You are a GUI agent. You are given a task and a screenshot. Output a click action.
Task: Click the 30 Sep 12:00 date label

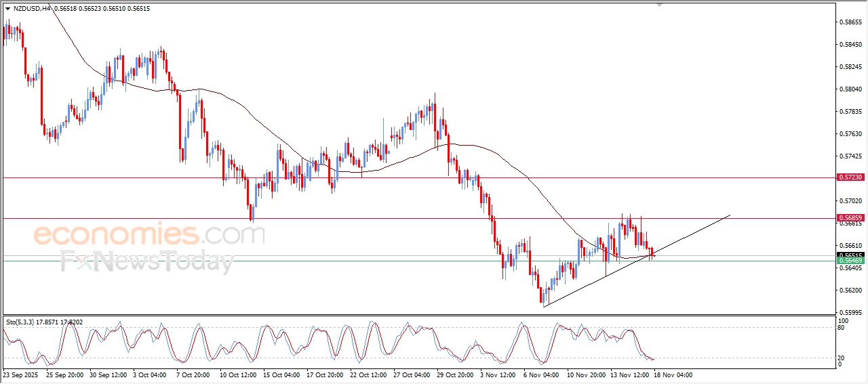tap(108, 375)
